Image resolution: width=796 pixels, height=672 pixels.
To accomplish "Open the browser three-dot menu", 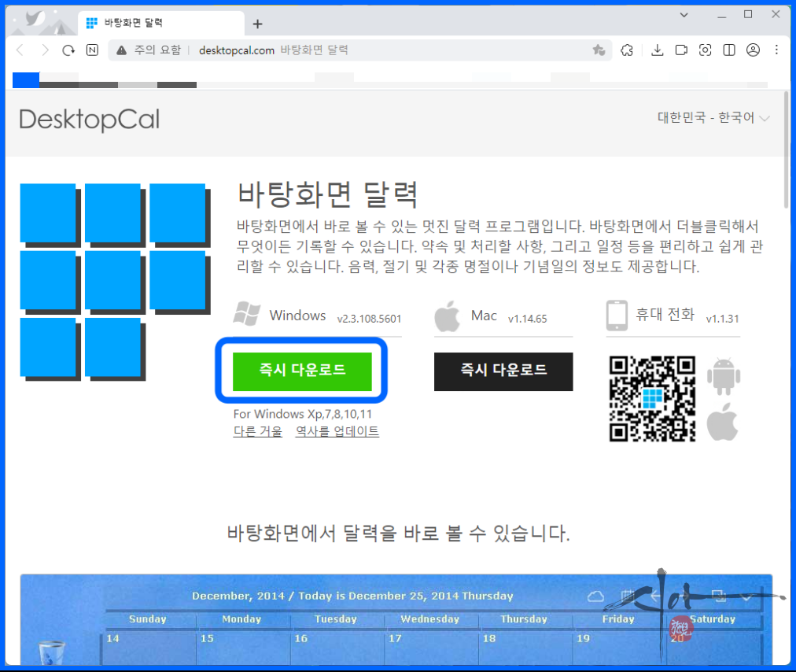I will (x=776, y=50).
